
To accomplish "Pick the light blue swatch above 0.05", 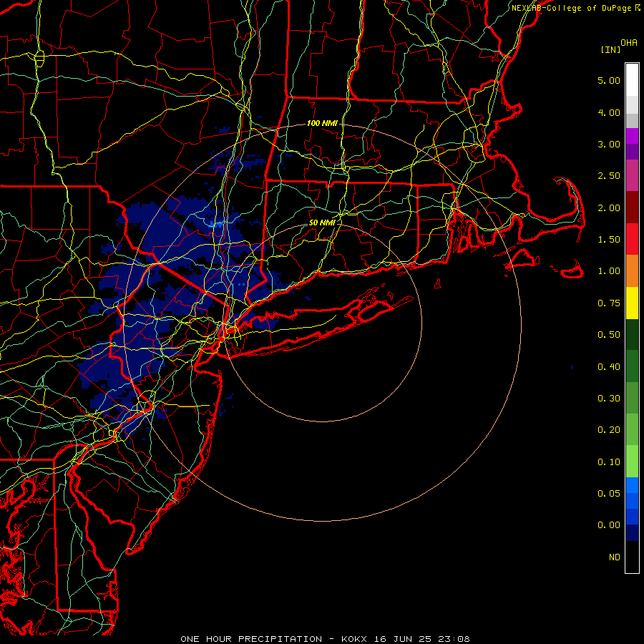I will tap(632, 485).
